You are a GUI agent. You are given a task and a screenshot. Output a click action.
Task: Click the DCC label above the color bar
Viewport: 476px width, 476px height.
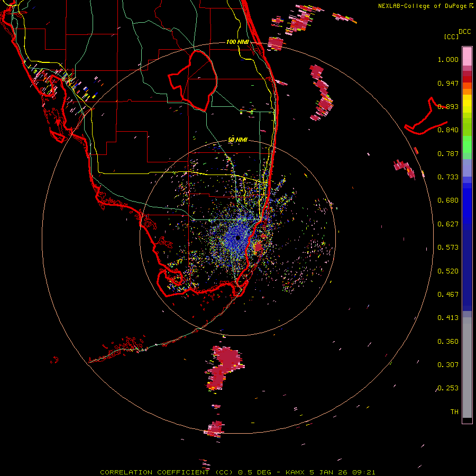click(x=464, y=32)
